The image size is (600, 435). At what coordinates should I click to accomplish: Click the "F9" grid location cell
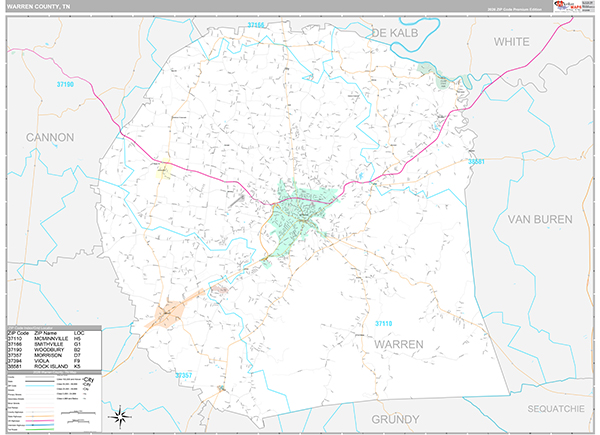pos(77,361)
